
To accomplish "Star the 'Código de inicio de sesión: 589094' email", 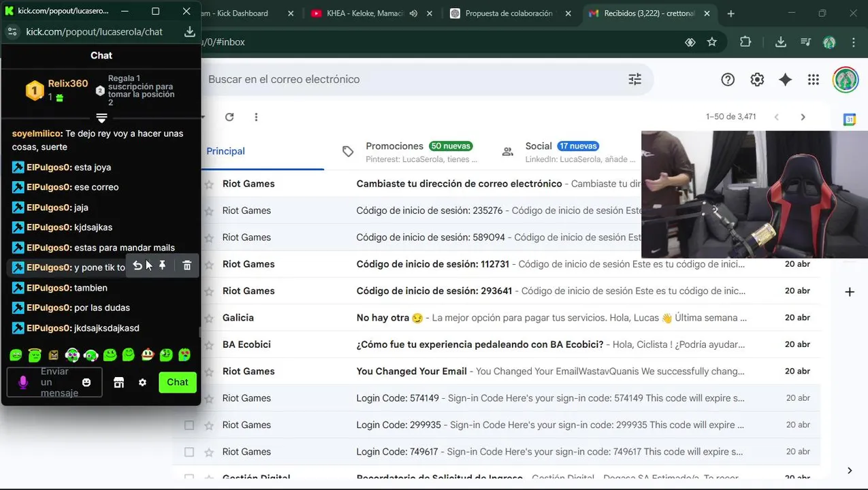I will pos(209,238).
